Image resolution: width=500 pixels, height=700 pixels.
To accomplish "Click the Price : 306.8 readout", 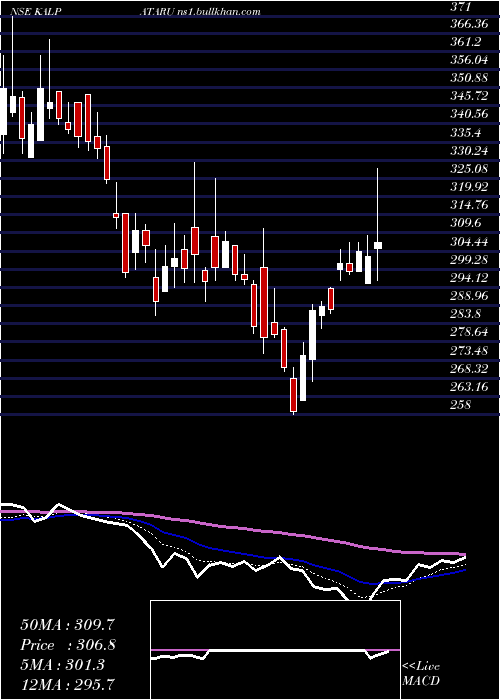I will coord(68,645).
